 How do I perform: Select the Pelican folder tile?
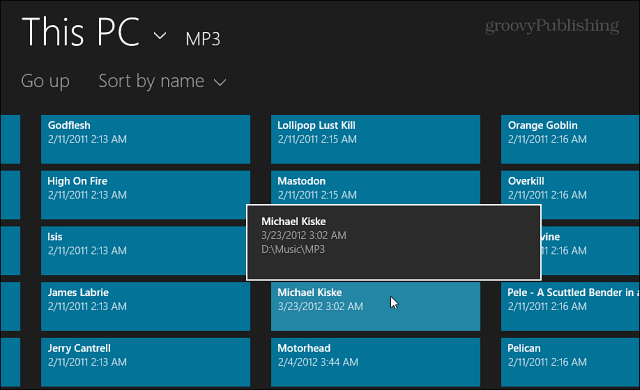point(570,362)
